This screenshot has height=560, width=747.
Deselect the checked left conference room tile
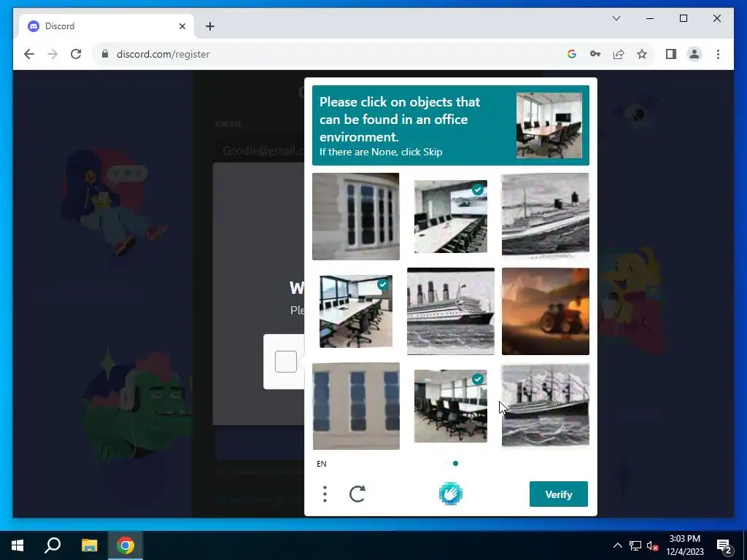356,311
